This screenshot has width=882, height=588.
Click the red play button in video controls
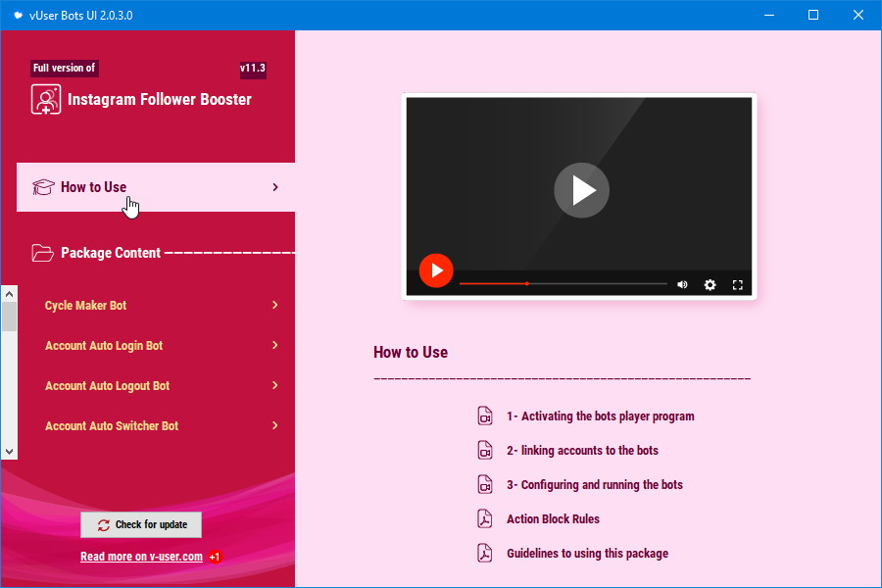tap(436, 270)
